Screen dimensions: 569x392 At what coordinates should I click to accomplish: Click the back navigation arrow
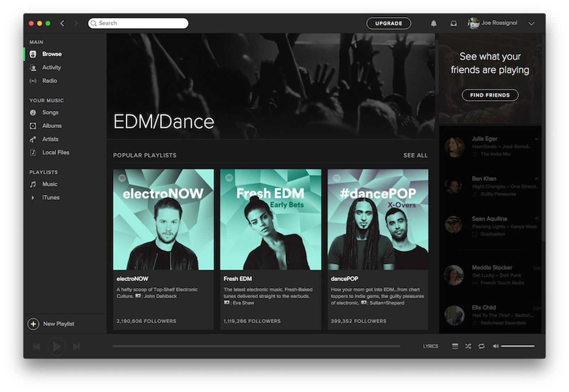tap(63, 23)
